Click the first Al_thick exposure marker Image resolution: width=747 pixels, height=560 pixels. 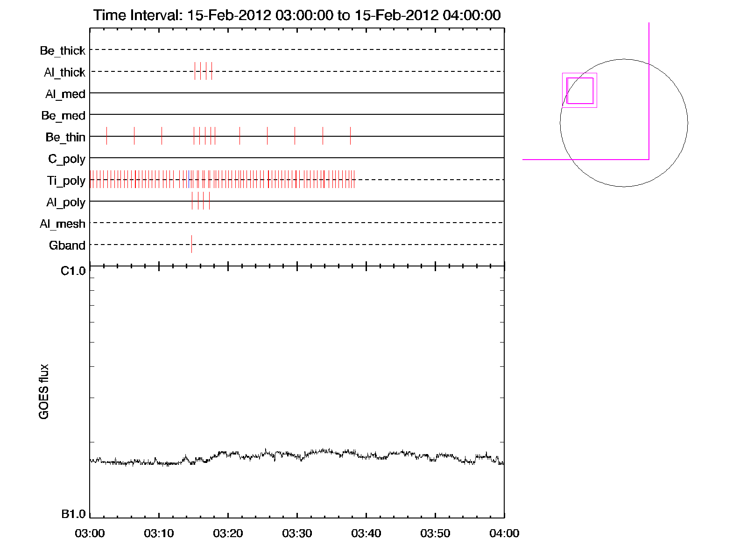point(195,71)
